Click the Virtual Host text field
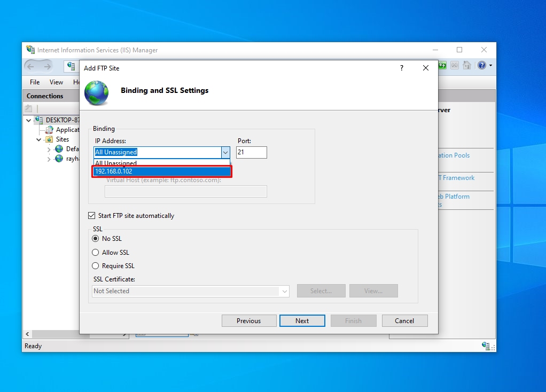Viewport: 546px width, 392px height. tap(185, 192)
